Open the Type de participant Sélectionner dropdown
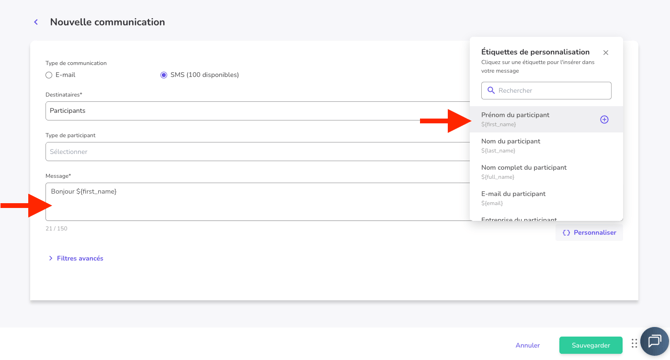 pos(258,152)
